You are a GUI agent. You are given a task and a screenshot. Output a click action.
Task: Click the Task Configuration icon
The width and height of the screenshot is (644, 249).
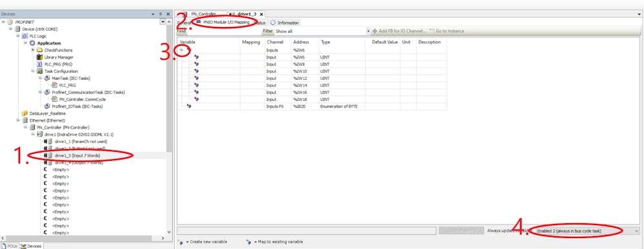click(40, 71)
